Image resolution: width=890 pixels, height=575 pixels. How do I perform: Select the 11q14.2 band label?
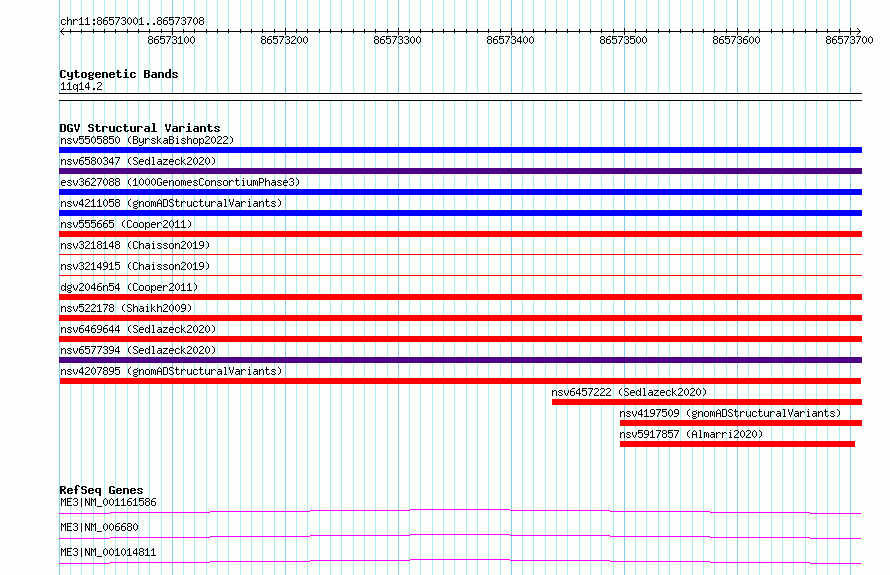(x=81, y=86)
